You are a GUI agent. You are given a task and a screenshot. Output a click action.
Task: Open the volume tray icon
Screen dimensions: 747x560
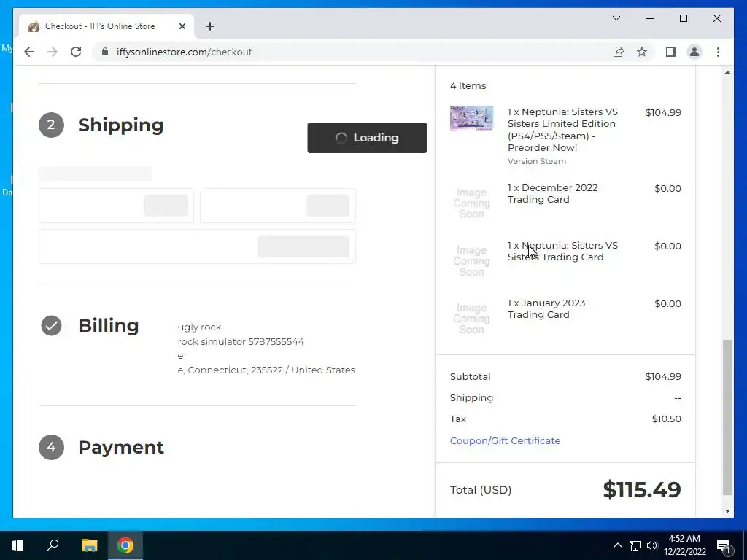[652, 545]
